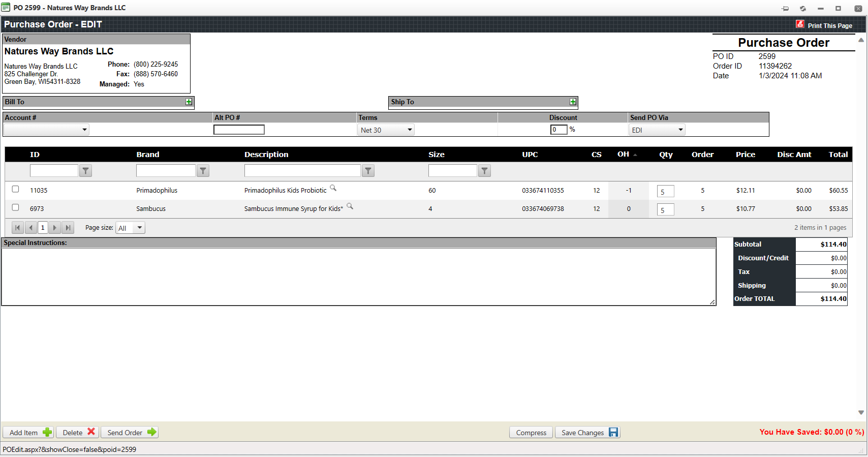Open magnifier for Sambucus Immune Syrup

pos(350,206)
